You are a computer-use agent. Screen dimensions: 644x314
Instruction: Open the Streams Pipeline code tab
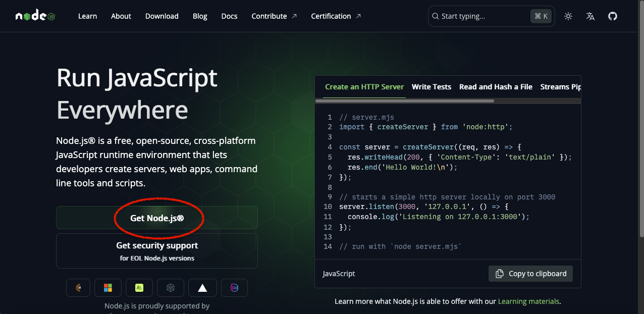point(560,87)
